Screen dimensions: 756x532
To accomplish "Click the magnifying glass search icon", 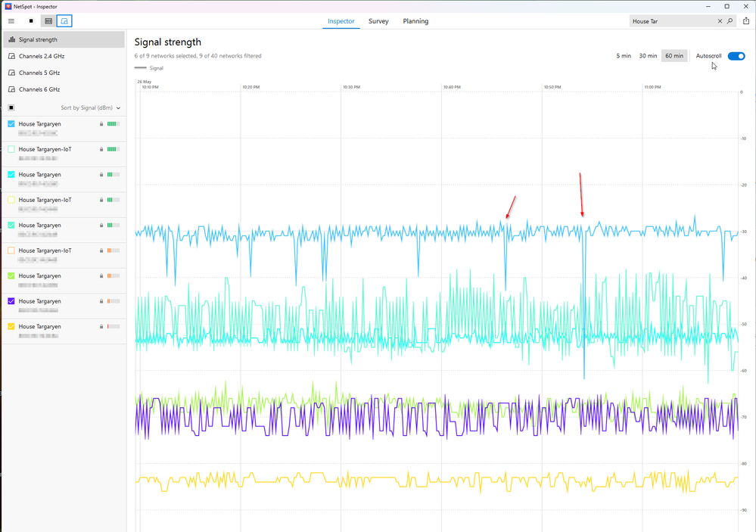I will click(730, 21).
